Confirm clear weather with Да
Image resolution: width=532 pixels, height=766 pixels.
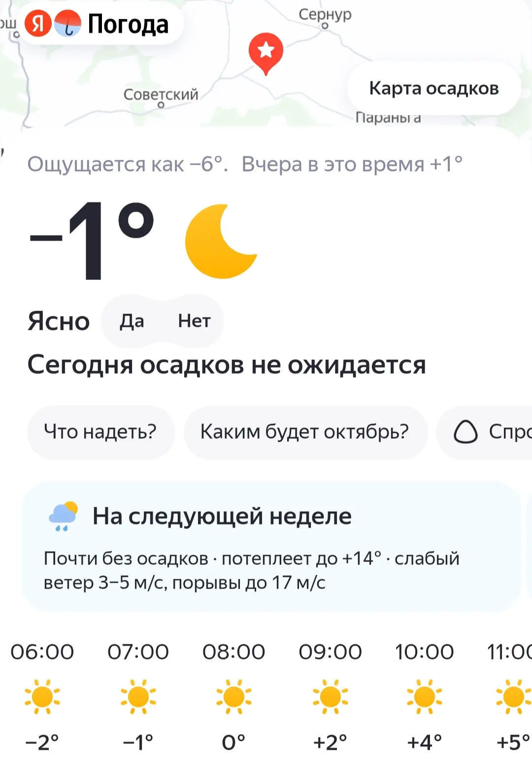[x=132, y=321]
